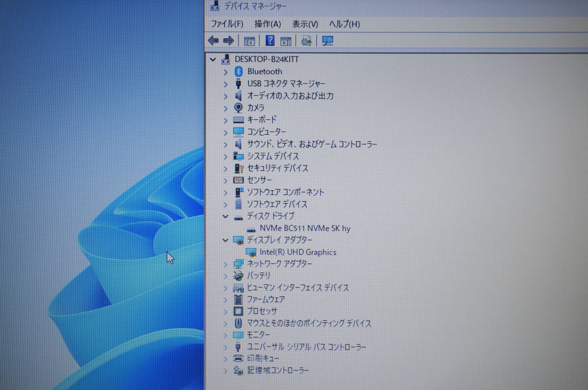
Task: Open the ヘルプ(H) menu
Action: point(344,24)
